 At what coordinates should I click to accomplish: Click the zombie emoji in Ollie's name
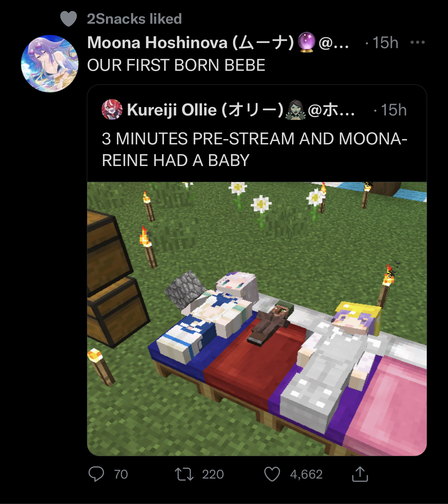pyautogui.click(x=296, y=110)
